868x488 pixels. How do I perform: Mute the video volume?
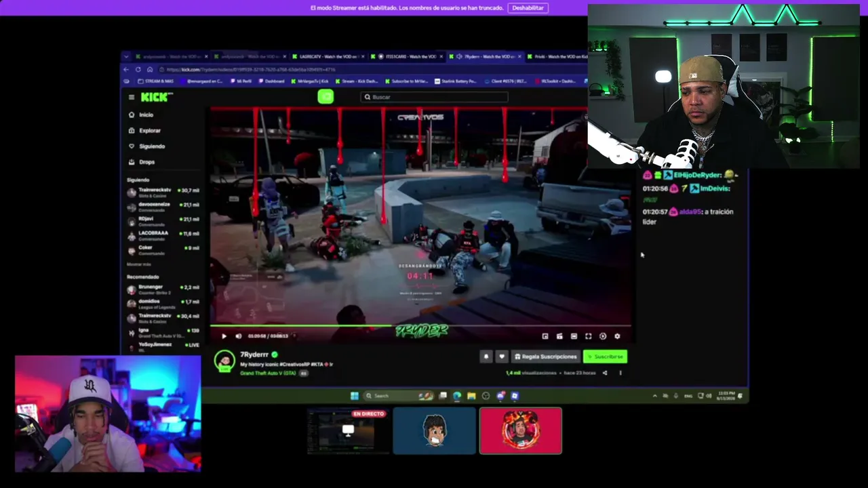238,336
